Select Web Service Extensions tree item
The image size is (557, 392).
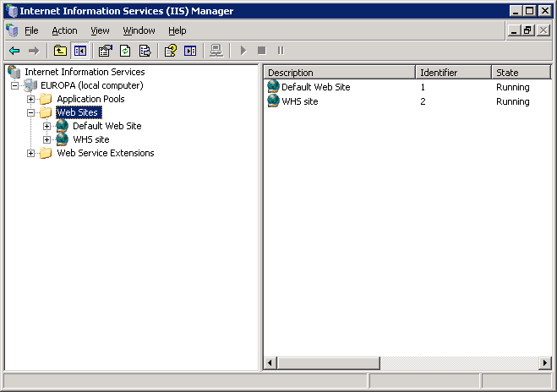tap(106, 153)
